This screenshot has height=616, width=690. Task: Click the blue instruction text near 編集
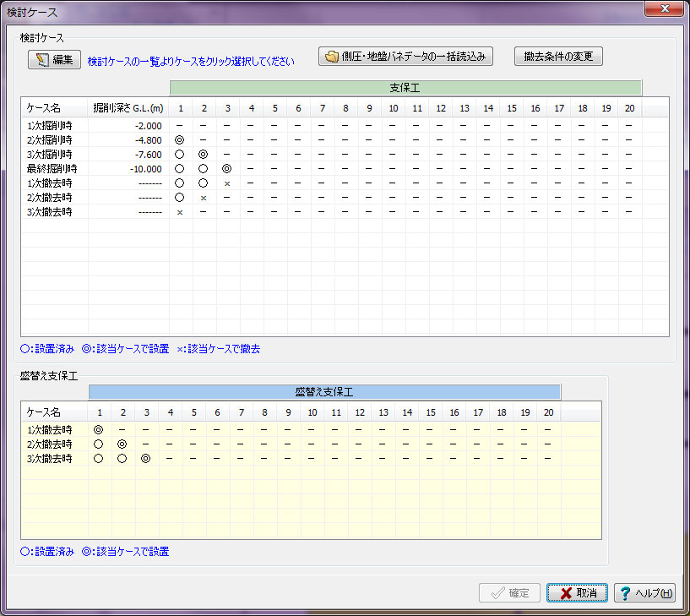tap(191, 61)
